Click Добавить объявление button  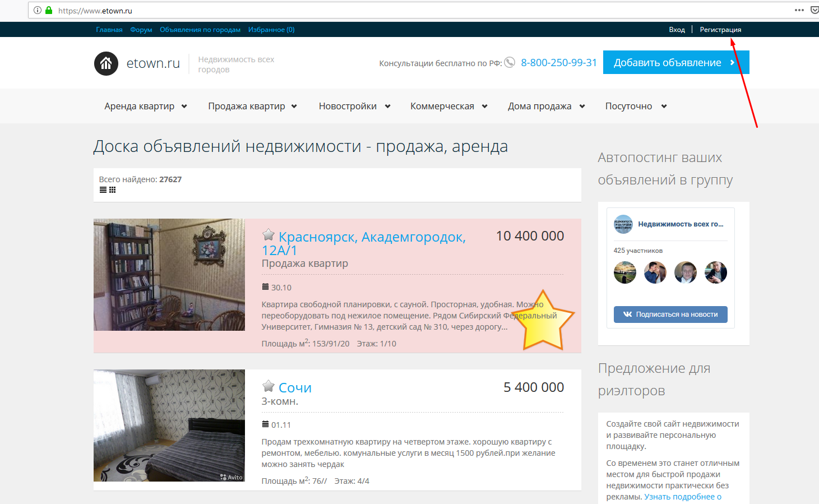pos(676,62)
